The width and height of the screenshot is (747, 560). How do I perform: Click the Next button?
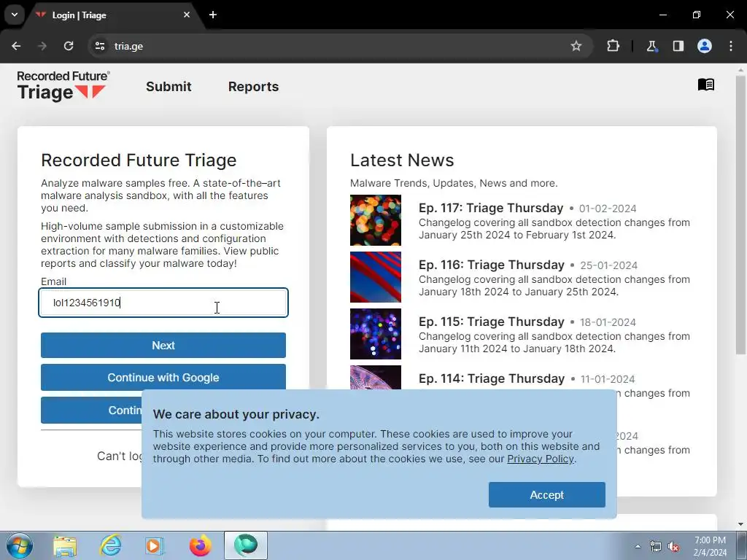pos(163,345)
